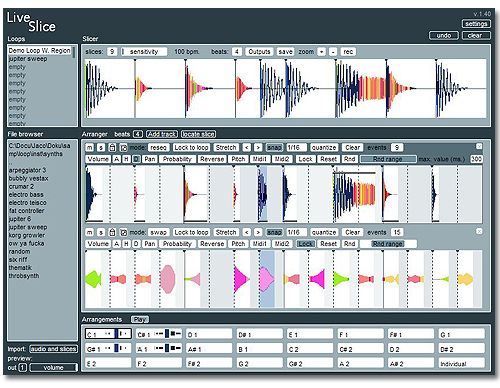Solo the reseq track with s button
500x388 pixels.
pyautogui.click(x=101, y=148)
